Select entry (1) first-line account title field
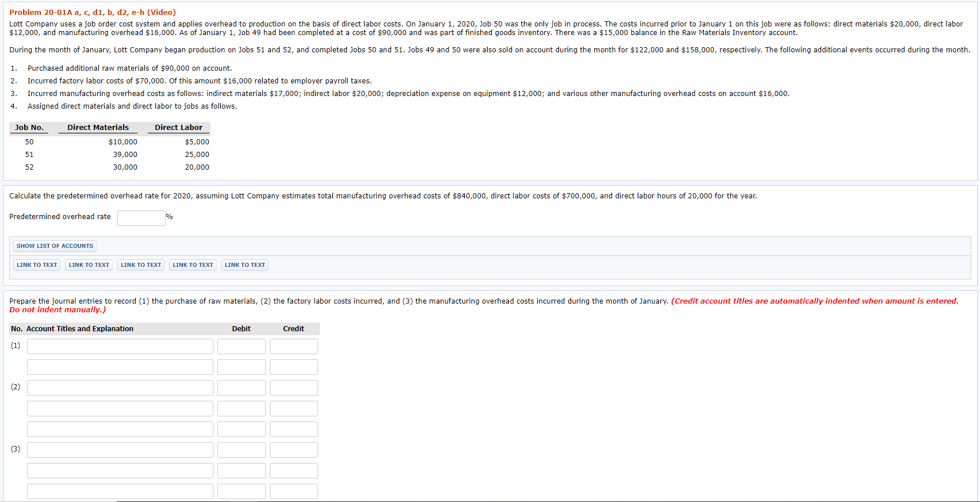Image resolution: width=980 pixels, height=502 pixels. 120,346
